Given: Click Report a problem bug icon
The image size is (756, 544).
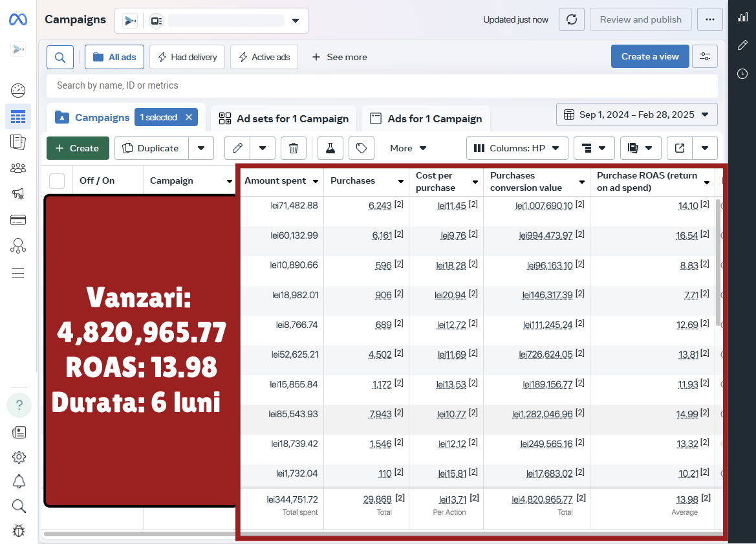Looking at the screenshot, I should [x=19, y=530].
